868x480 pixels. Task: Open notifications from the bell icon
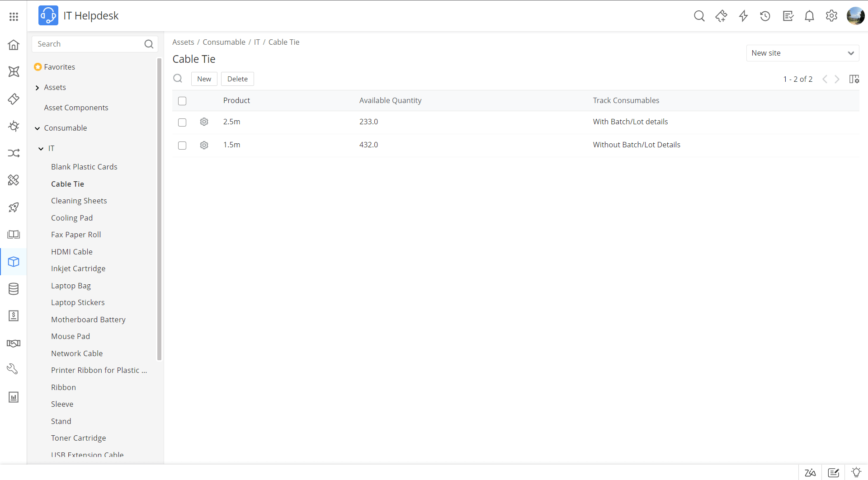[x=809, y=16]
